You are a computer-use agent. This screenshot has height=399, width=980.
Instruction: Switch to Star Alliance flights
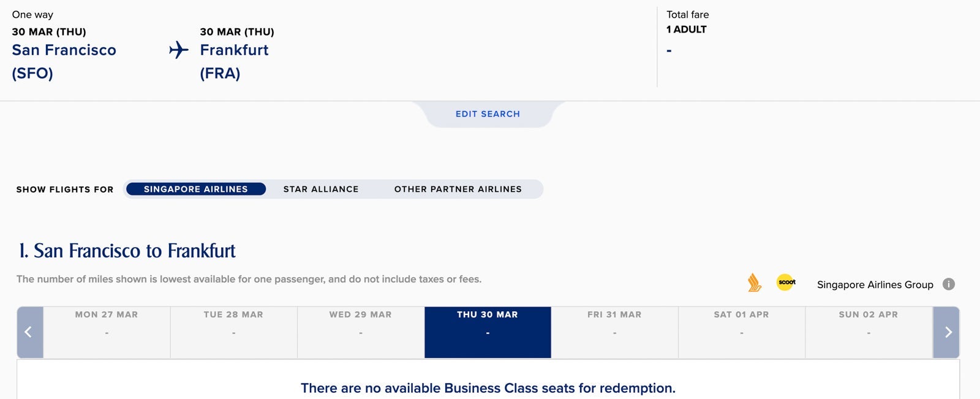click(321, 189)
